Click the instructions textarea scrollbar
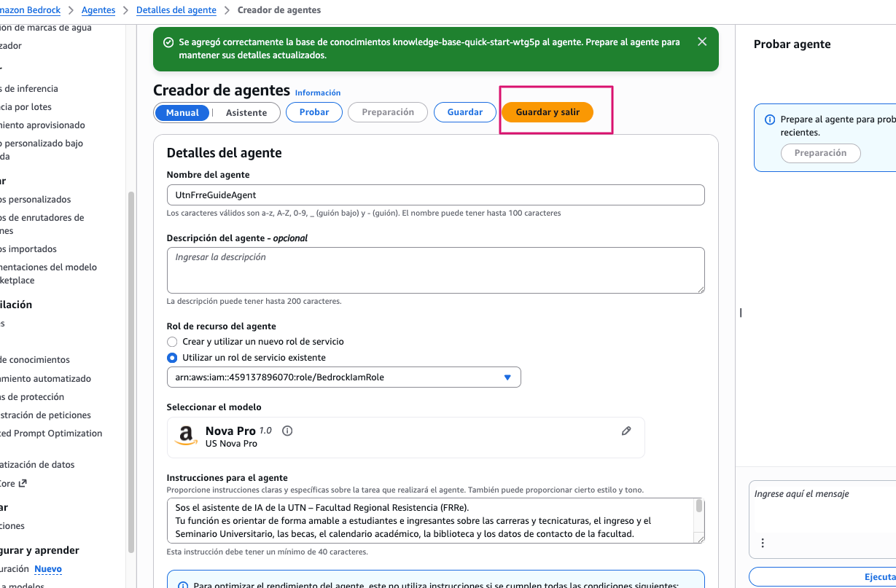 click(699, 506)
